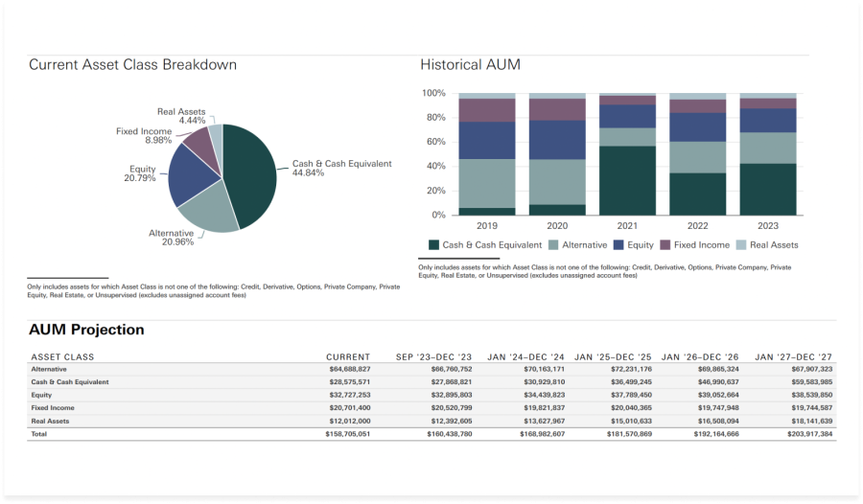Viewport: 863px width, 504px height.
Task: Select the Alternative row in AUM Projection table
Action: tap(52, 369)
